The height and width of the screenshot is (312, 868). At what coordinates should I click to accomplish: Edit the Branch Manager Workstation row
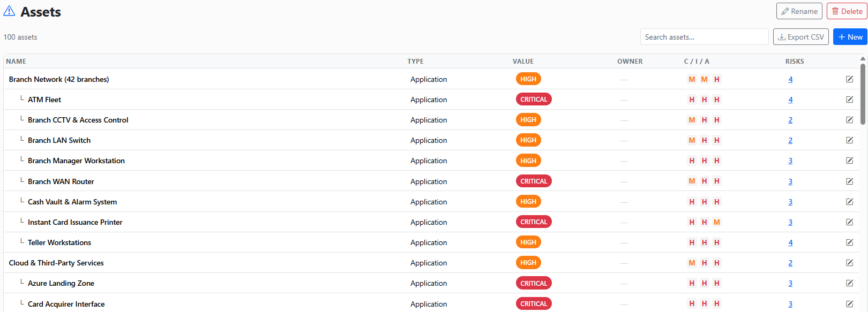tap(849, 161)
